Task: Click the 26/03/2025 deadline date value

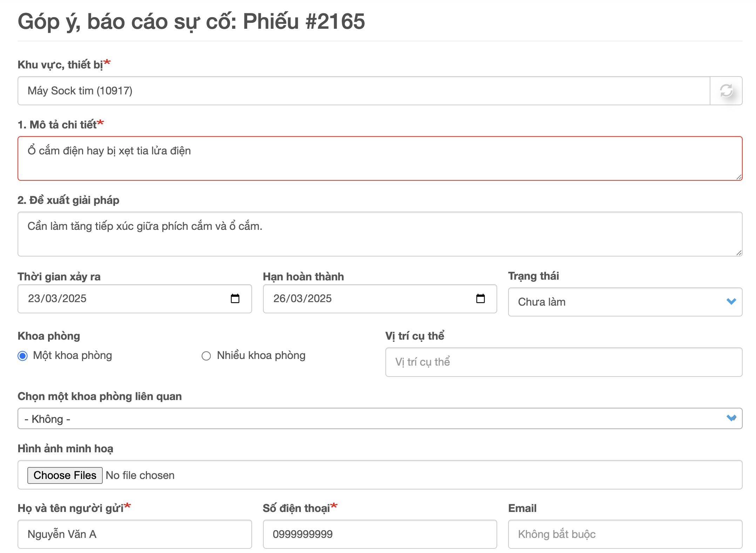Action: pos(303,299)
